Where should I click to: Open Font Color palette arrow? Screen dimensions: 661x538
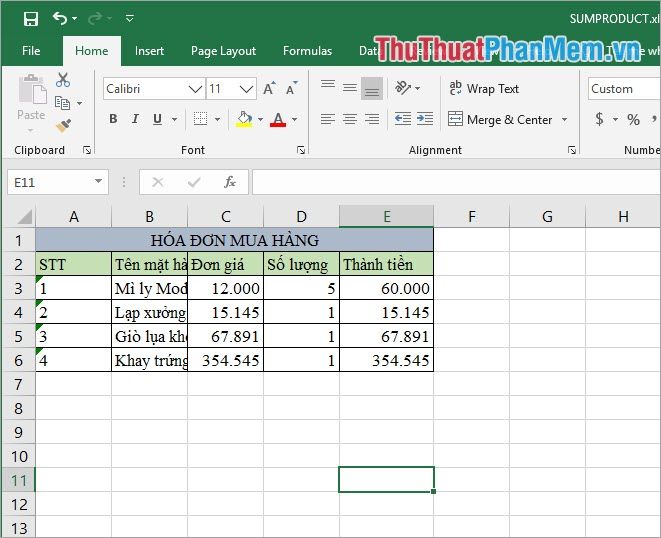coord(294,120)
